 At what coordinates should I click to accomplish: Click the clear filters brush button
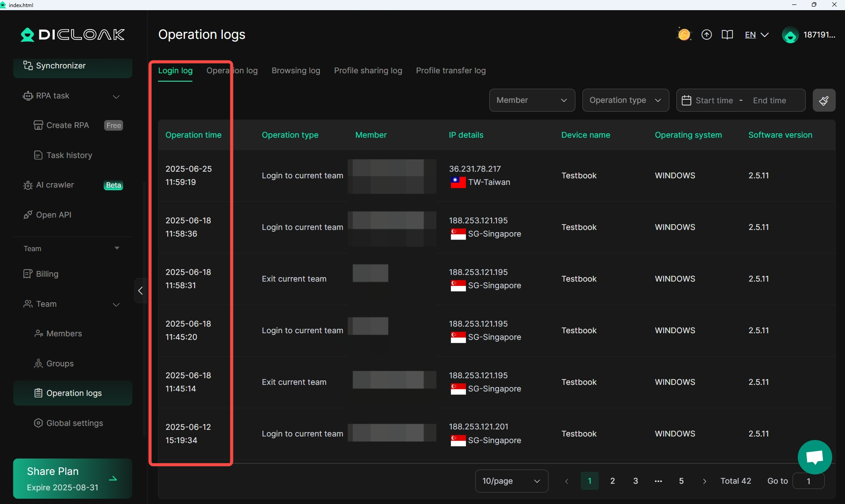[824, 100]
